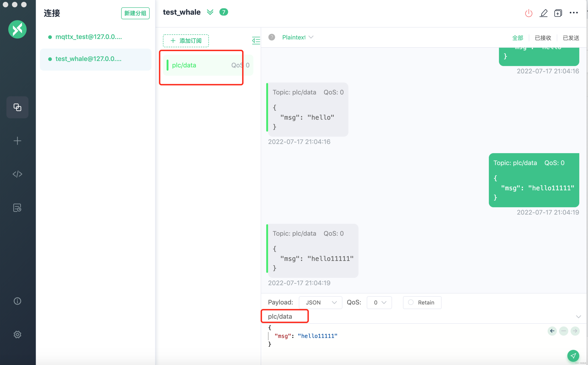Click the 添加订阅 add subscription button
Image resolution: width=588 pixels, height=365 pixels.
pyautogui.click(x=186, y=41)
